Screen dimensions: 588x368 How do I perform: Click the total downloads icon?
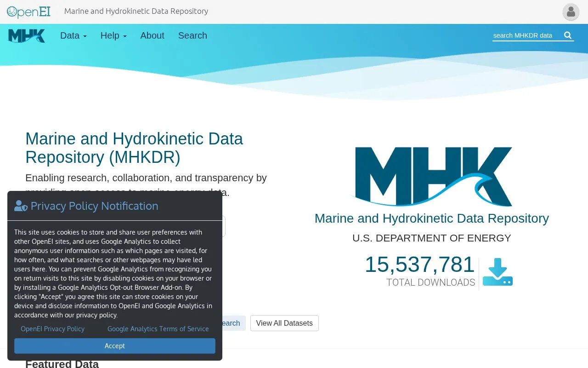click(498, 272)
